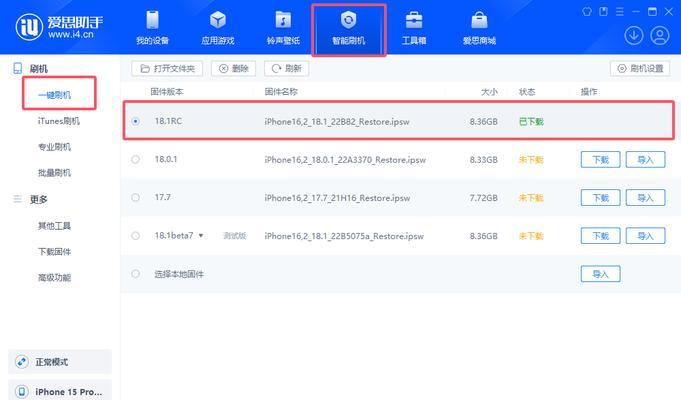This screenshot has height=400, width=681.
Task: Click the 状态 column header
Action: (527, 92)
